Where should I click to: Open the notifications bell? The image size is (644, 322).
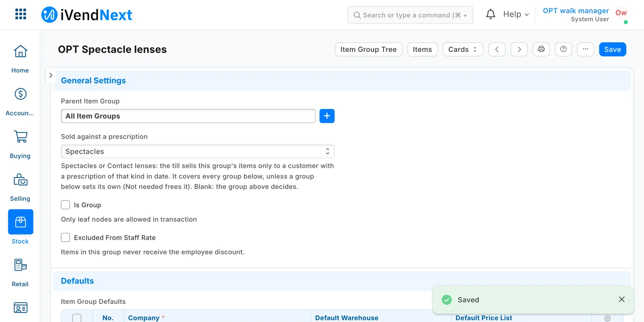[x=490, y=14]
